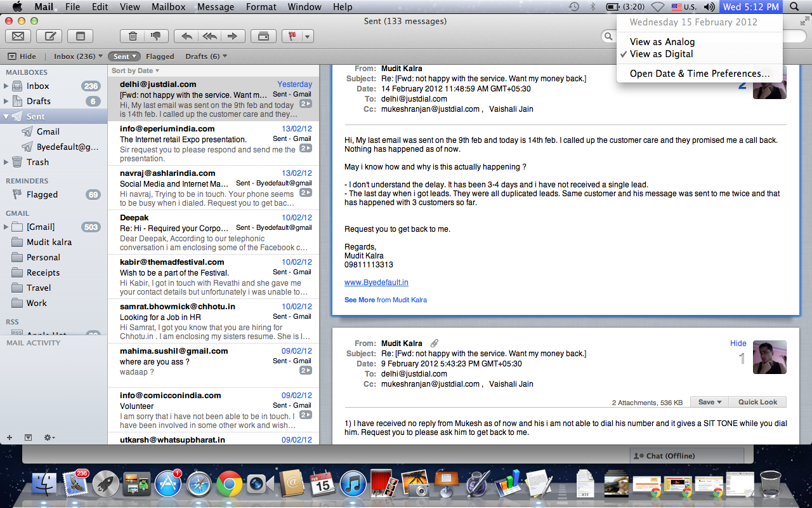Open Safari from the Dock
Viewport: 812px width, 508px height.
[199, 485]
